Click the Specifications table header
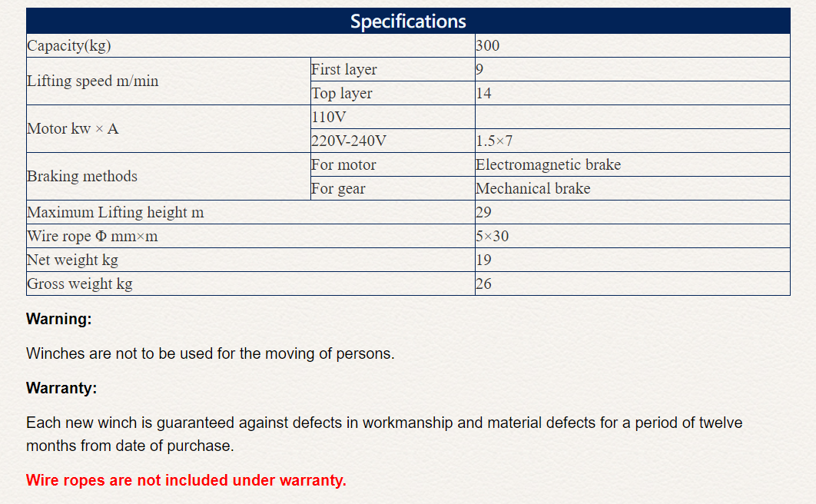Viewport: 816px width, 504px height. pos(408,22)
